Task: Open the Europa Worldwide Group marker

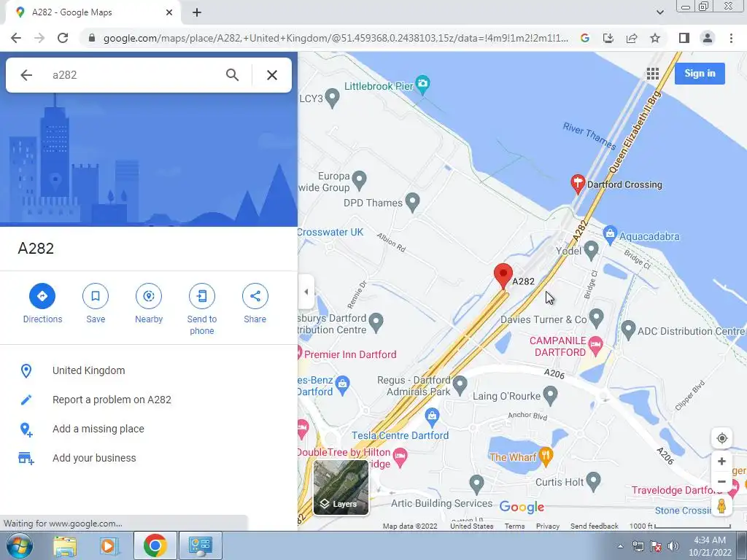Action: [359, 180]
